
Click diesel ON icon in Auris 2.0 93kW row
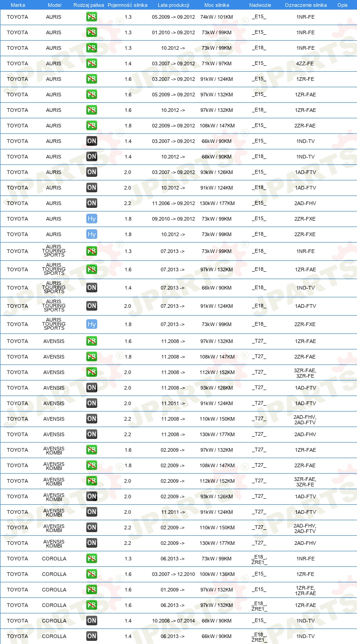pyautogui.click(x=91, y=172)
